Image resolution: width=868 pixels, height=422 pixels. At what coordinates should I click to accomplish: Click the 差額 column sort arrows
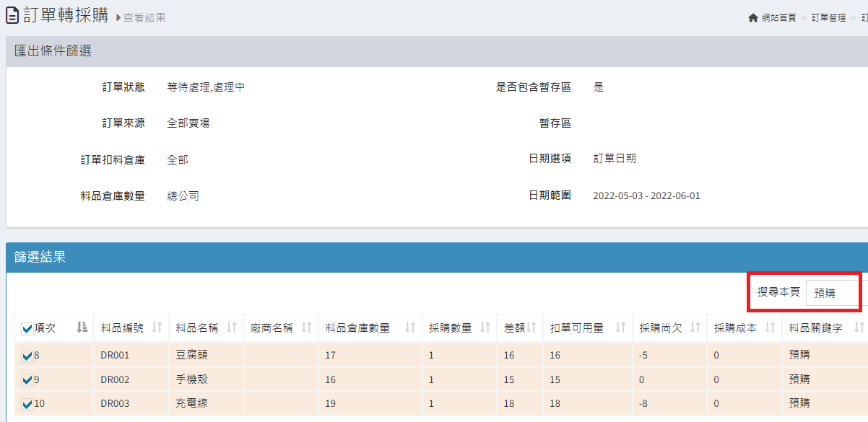point(531,328)
